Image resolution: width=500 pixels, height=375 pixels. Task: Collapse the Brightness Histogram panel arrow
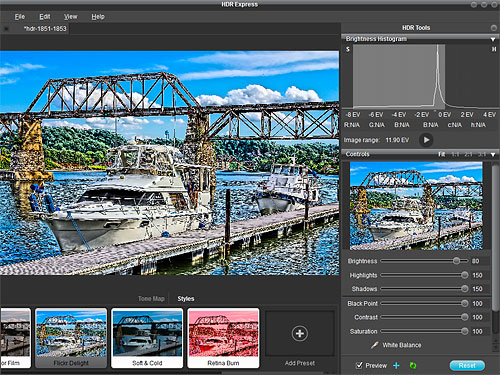point(493,39)
